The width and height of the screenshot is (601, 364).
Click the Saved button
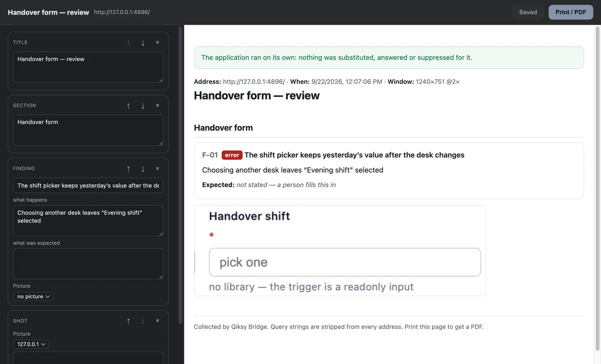[x=528, y=12]
